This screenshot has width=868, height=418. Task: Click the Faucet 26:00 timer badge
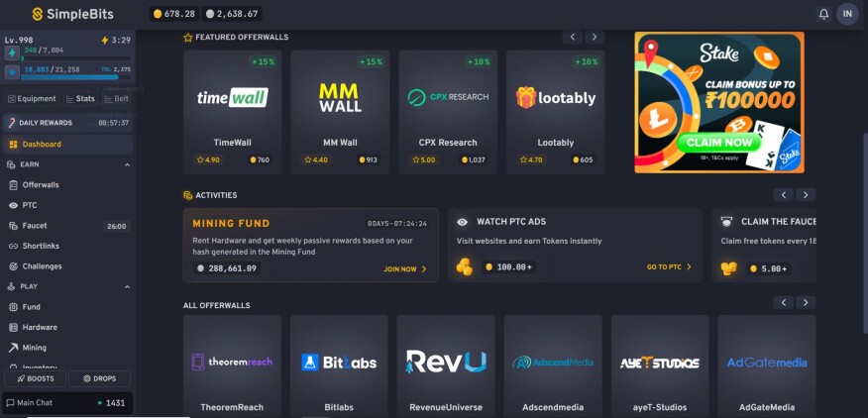[116, 226]
